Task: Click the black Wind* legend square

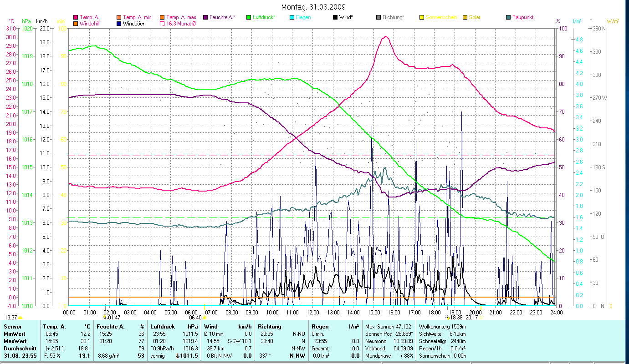Action: (335, 17)
